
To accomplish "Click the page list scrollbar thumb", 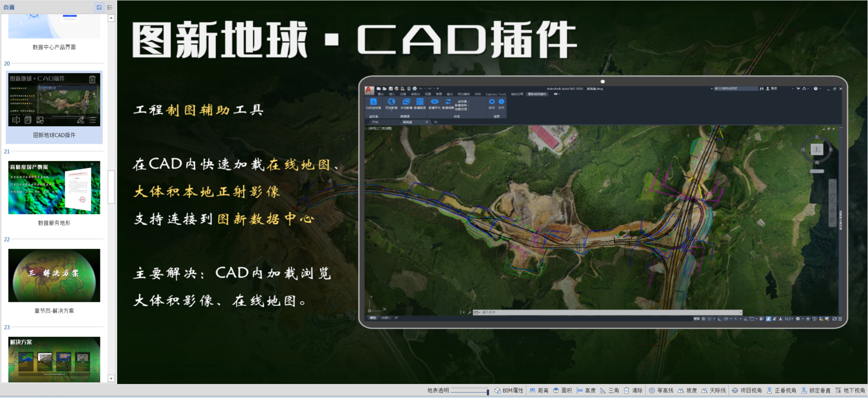I will coord(111,187).
